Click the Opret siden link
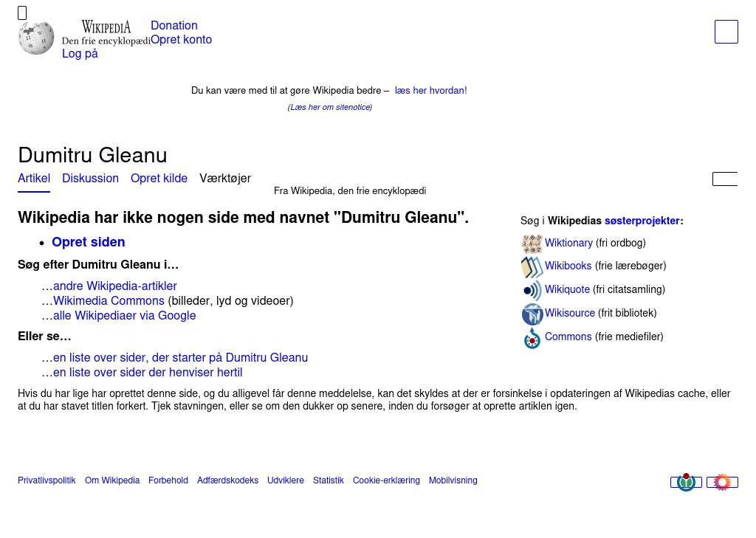 88,242
